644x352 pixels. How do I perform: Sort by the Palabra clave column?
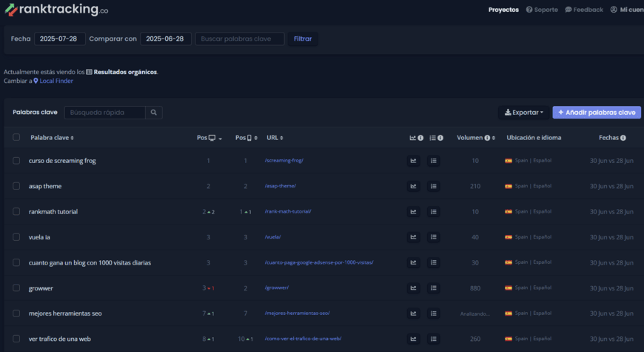point(52,138)
